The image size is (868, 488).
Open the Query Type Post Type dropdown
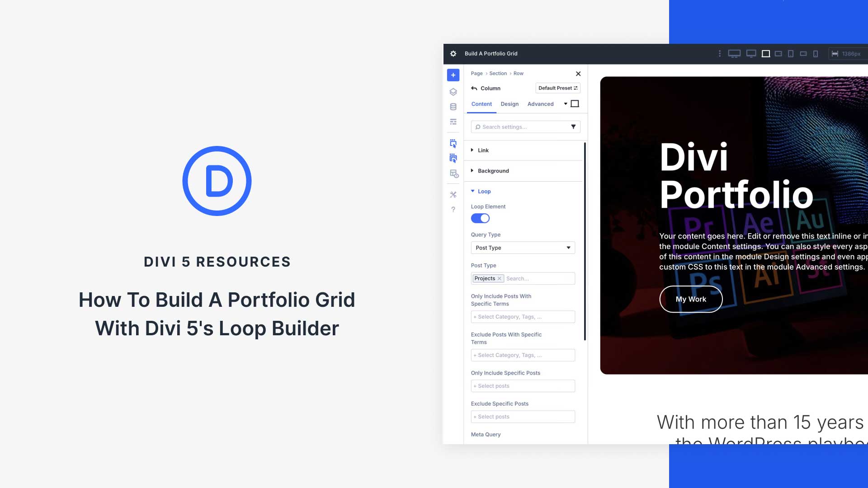point(523,248)
